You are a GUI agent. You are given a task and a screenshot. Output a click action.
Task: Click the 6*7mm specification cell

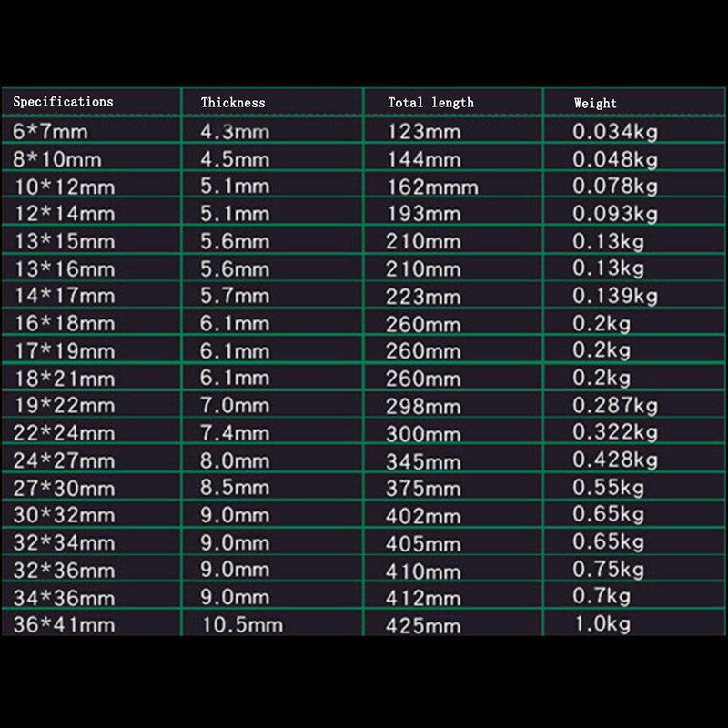(50, 132)
